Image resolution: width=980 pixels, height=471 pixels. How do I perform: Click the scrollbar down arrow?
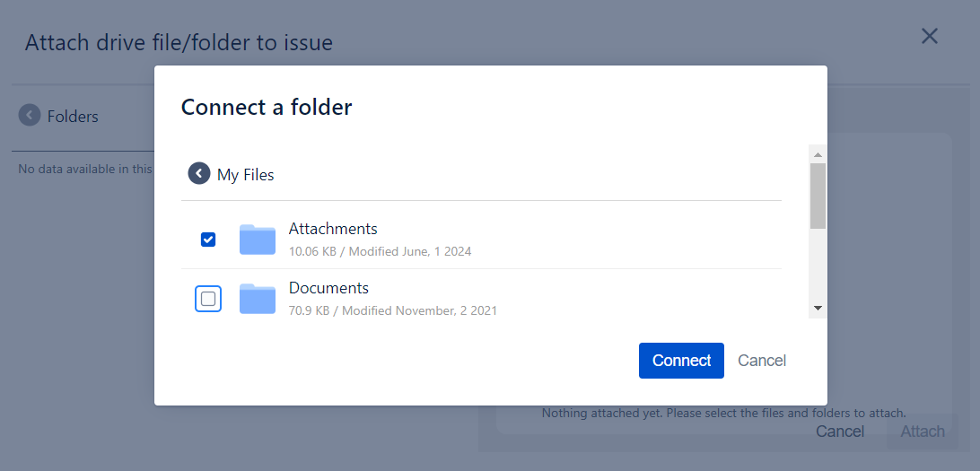pos(818,308)
